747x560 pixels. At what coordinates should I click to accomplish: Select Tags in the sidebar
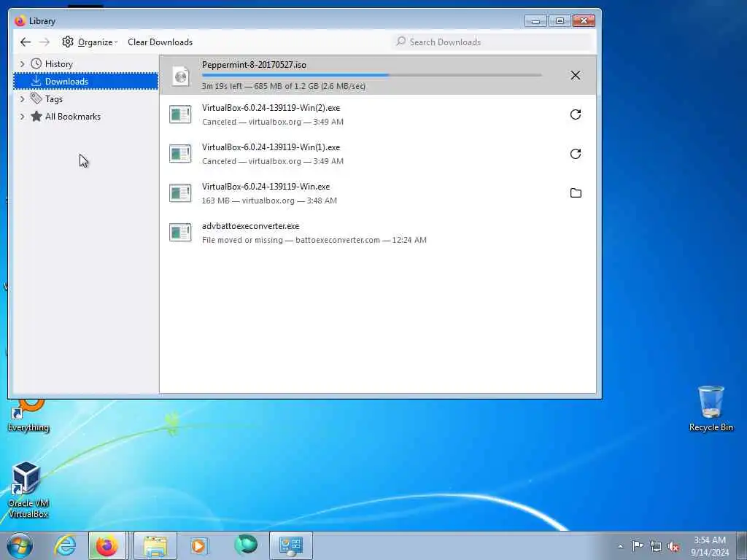[x=54, y=99]
